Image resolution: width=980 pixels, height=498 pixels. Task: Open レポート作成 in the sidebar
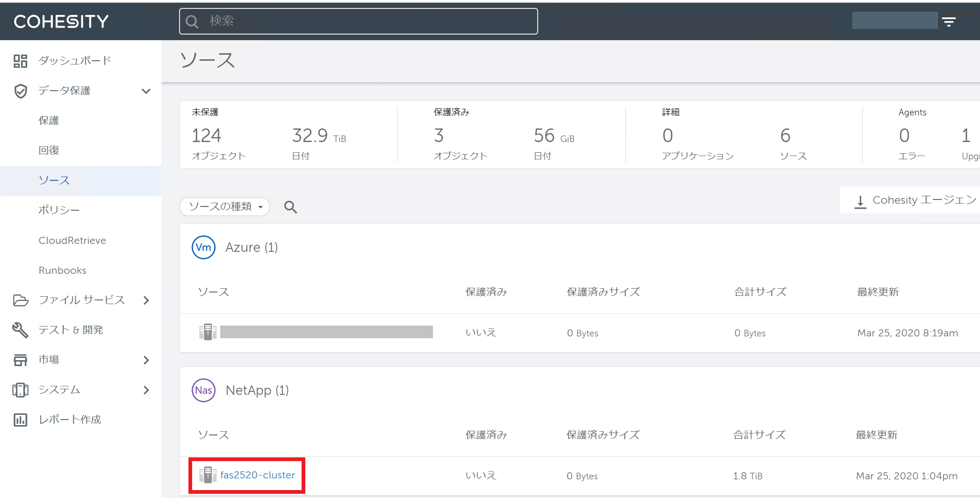70,420
